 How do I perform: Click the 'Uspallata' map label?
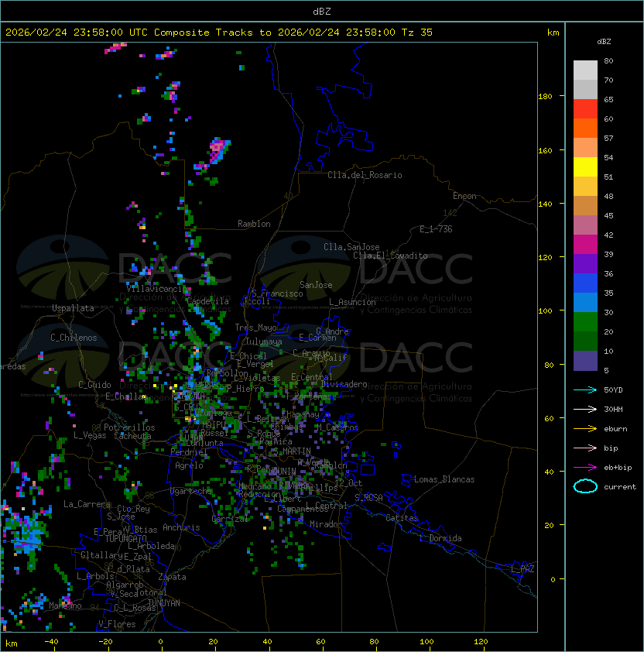pyautogui.click(x=73, y=308)
